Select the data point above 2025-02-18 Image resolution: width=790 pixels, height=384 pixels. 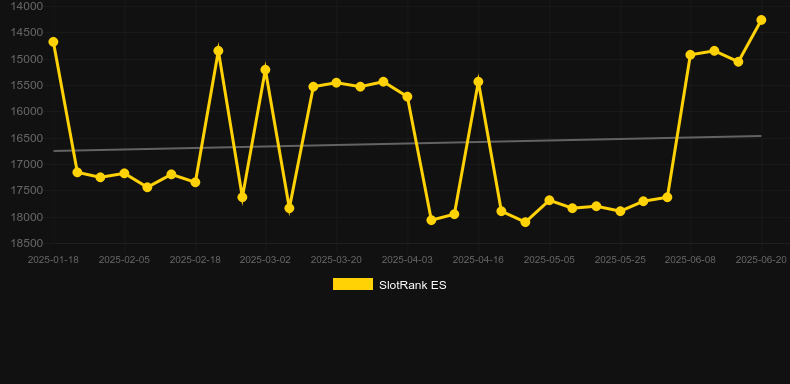click(x=195, y=182)
